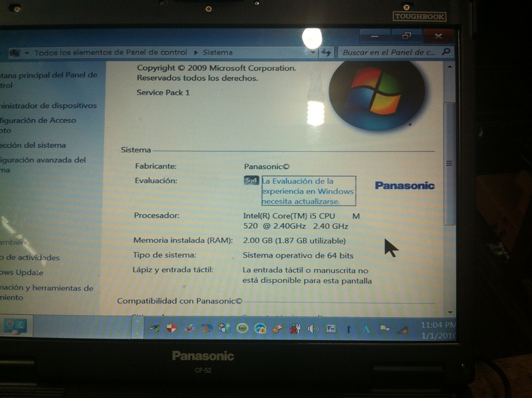Click the 5.4 experience index badge
This screenshot has height=398, width=532.
click(x=251, y=180)
